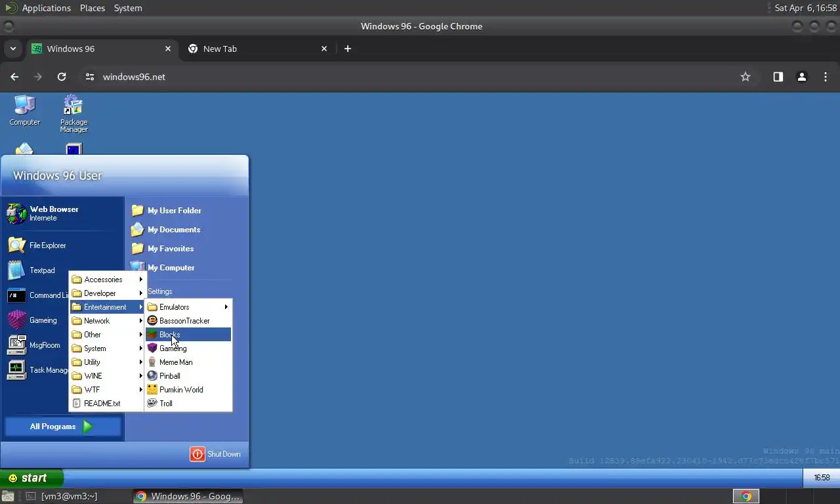
Task: Open Settings in the start menu
Action: coord(160,291)
